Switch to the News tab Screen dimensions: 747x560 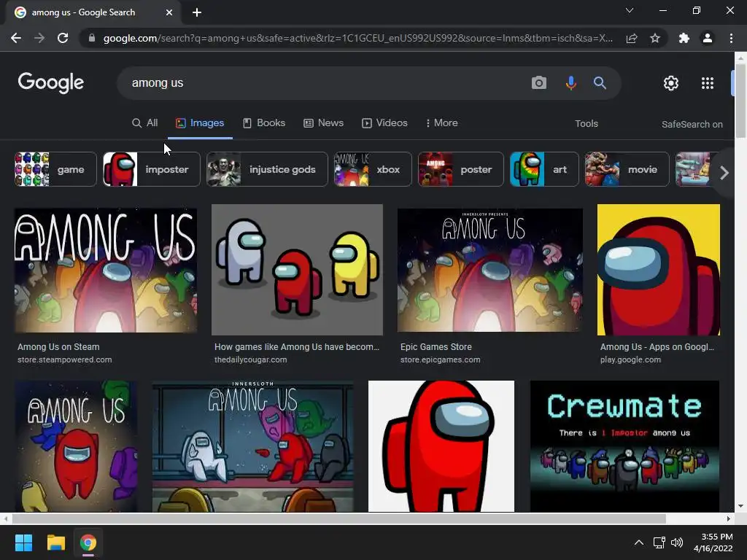(324, 122)
